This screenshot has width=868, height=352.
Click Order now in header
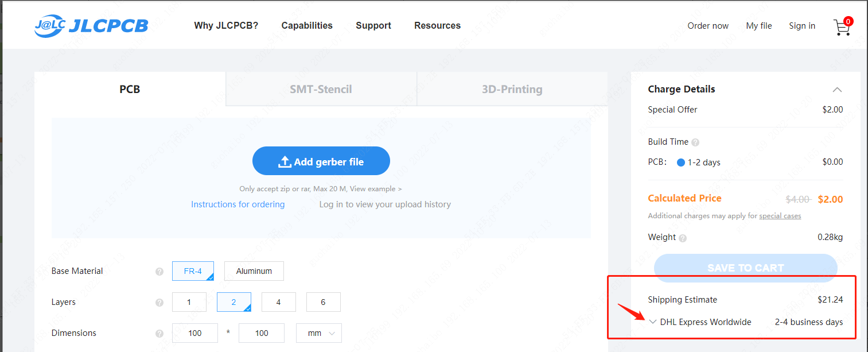[708, 26]
